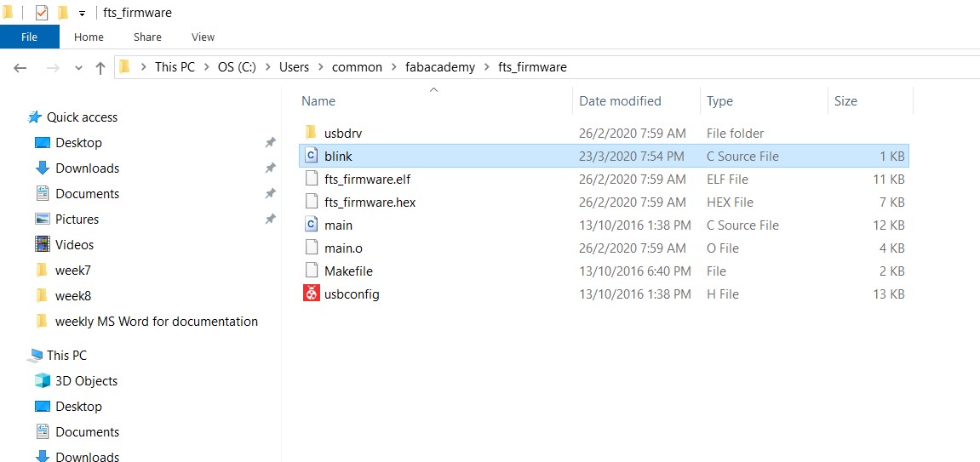980x462 pixels.
Task: Click the pin icon next to Downloads
Action: [270, 168]
